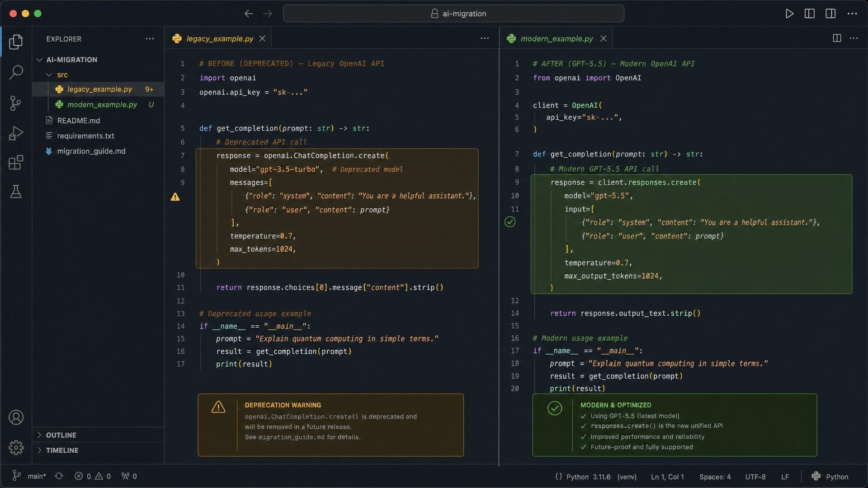Image resolution: width=868 pixels, height=488 pixels.
Task: Expand the OUTLINE section
Action: click(x=99, y=435)
